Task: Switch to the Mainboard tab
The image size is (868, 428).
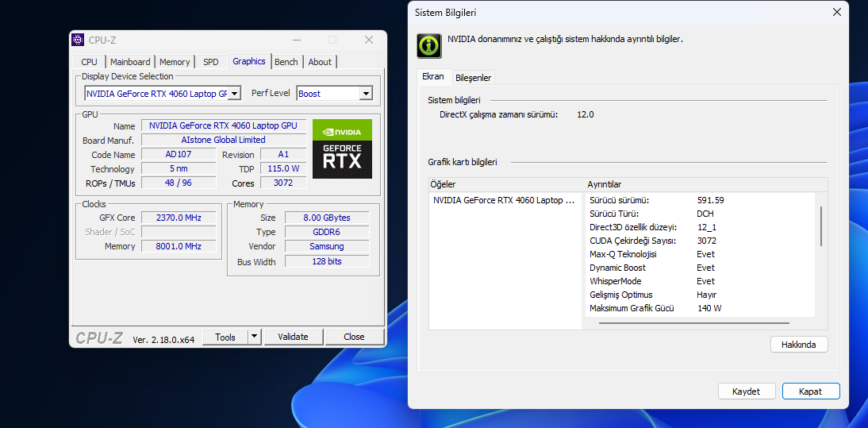Action: coord(130,62)
